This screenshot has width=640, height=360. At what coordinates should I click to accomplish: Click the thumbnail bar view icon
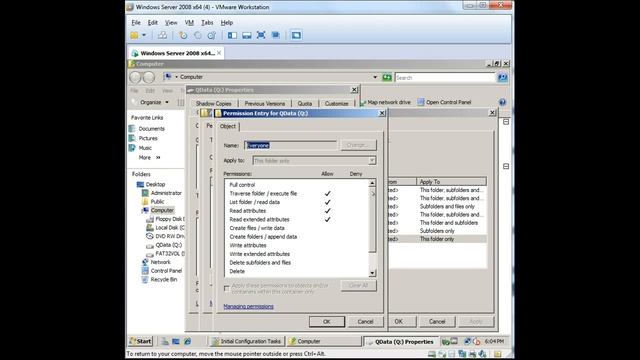247,36
